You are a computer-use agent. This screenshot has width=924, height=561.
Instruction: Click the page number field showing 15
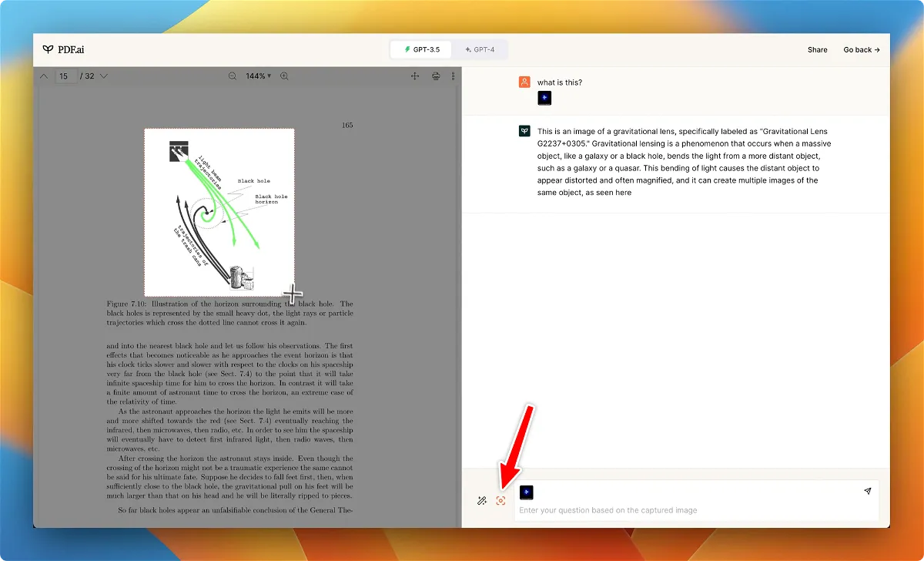[65, 76]
